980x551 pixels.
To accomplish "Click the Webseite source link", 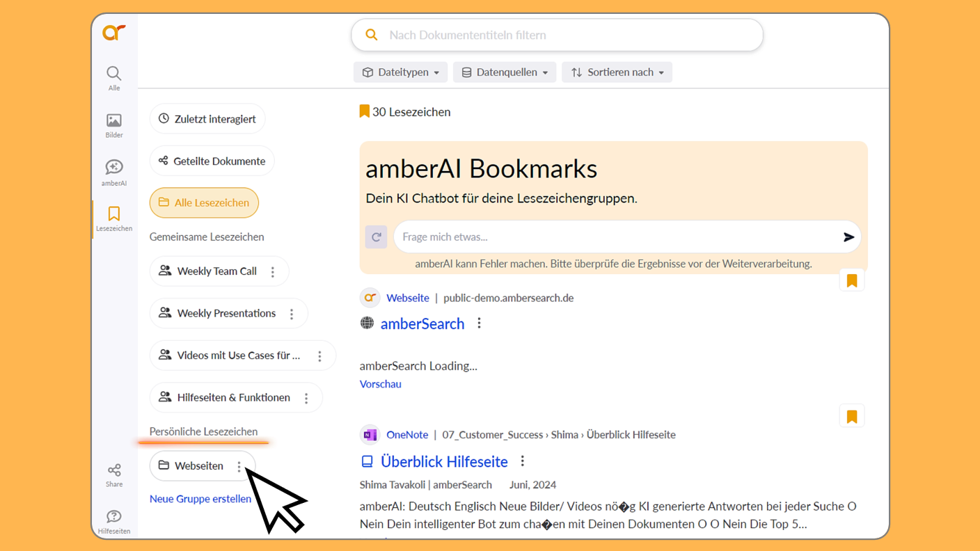I will coord(408,298).
